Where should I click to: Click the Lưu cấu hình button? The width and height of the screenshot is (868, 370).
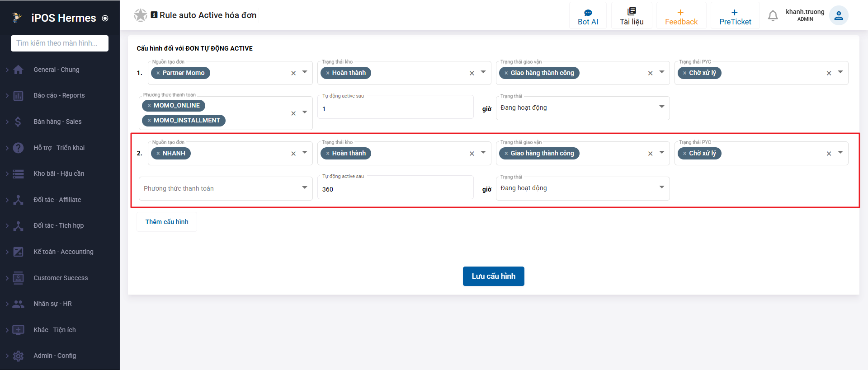point(493,276)
